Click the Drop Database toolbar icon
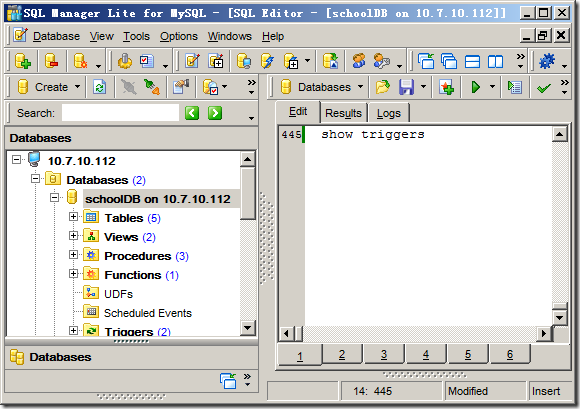The image size is (580, 409). point(52,61)
